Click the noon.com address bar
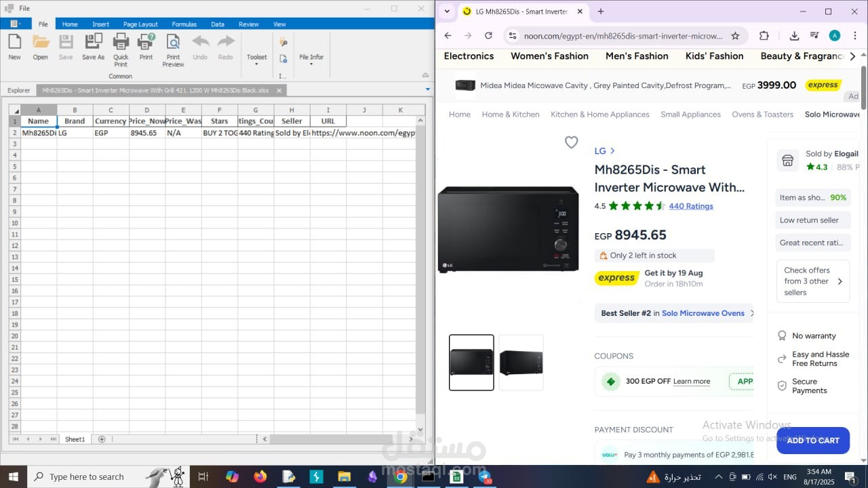This screenshot has height=488, width=868. pyautogui.click(x=623, y=36)
